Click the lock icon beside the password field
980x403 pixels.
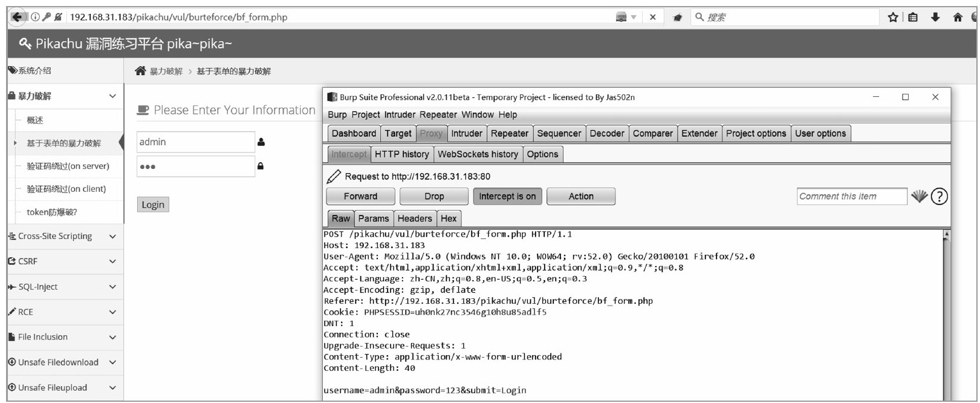coord(261,166)
